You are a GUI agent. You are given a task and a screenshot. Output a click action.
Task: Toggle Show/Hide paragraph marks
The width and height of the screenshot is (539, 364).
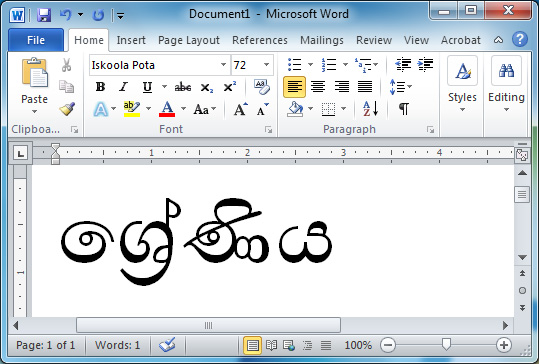point(404,109)
